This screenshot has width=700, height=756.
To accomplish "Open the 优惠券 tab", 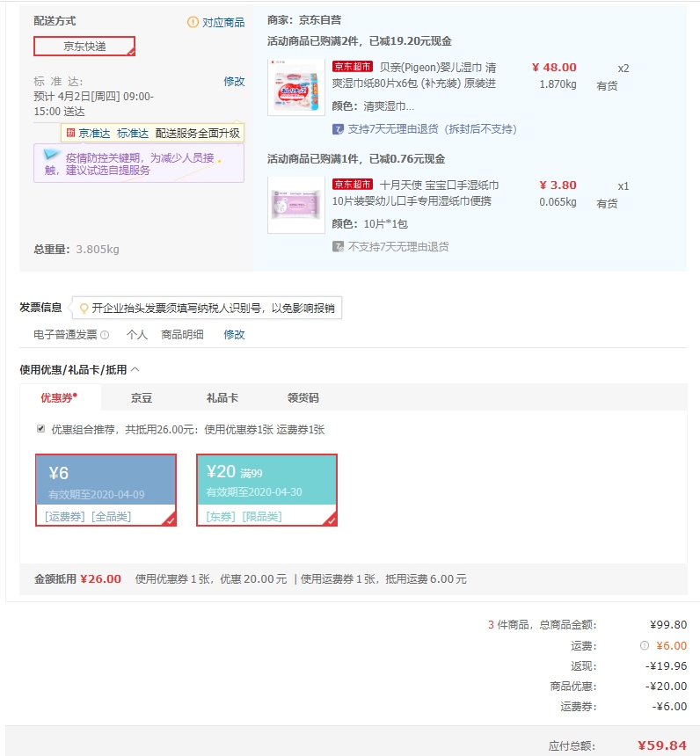I will (59, 397).
